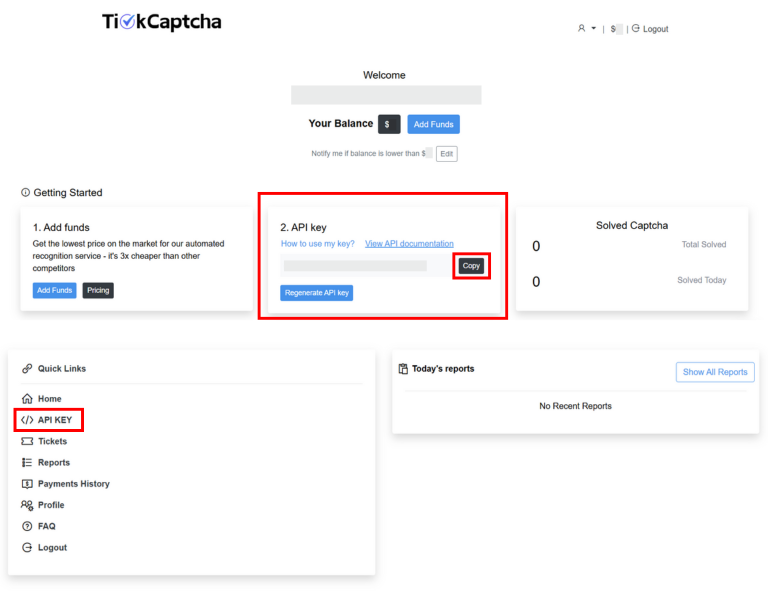Edit the low balance notification threshold
This screenshot has width=768, height=612.
[x=447, y=154]
